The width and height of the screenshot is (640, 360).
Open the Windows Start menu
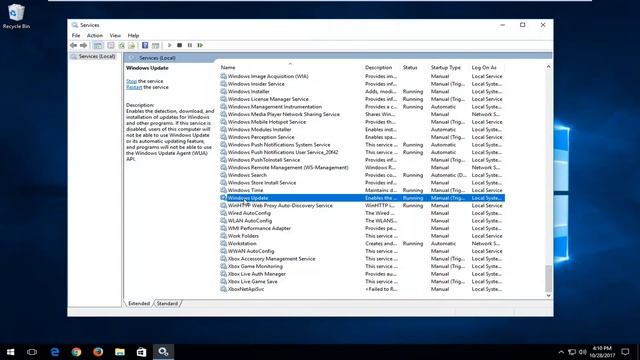[11, 352]
